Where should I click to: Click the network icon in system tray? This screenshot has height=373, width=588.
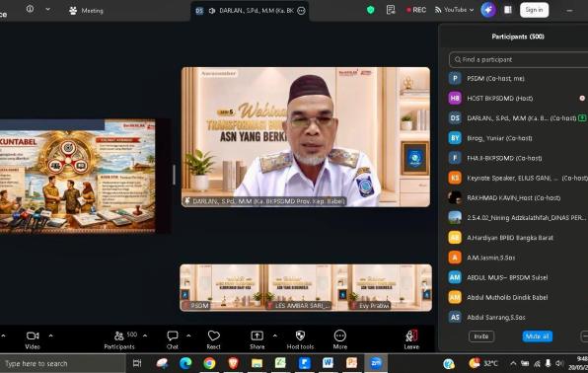537,363
